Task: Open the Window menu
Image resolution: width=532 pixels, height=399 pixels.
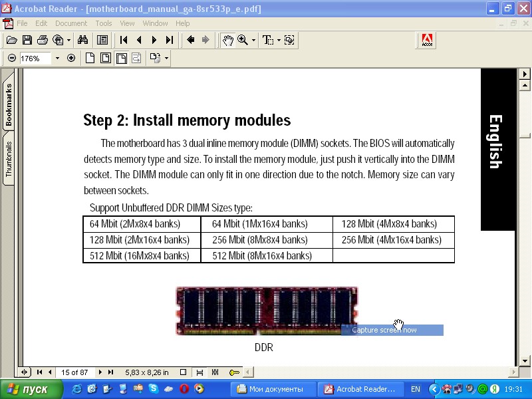Action: coord(155,23)
